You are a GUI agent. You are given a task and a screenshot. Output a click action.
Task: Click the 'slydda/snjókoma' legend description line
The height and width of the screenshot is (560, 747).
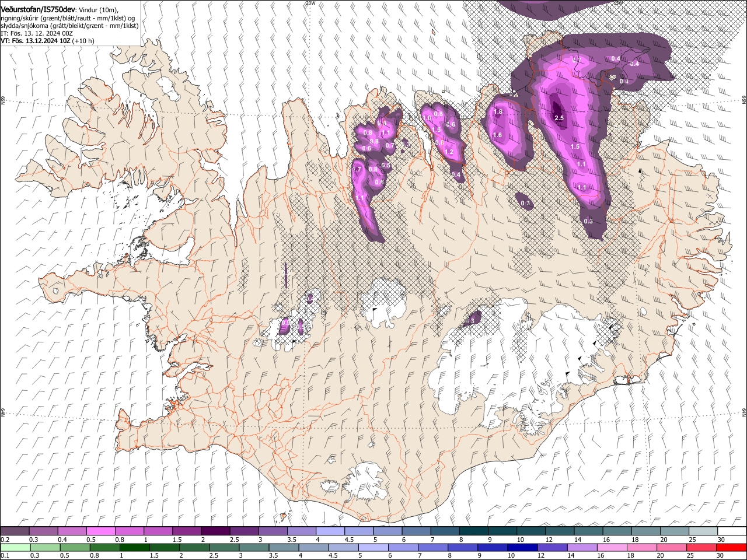point(69,26)
